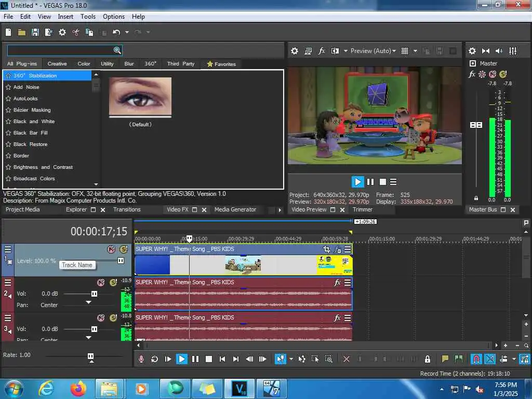Cut selection with the scissors icon

(76, 32)
